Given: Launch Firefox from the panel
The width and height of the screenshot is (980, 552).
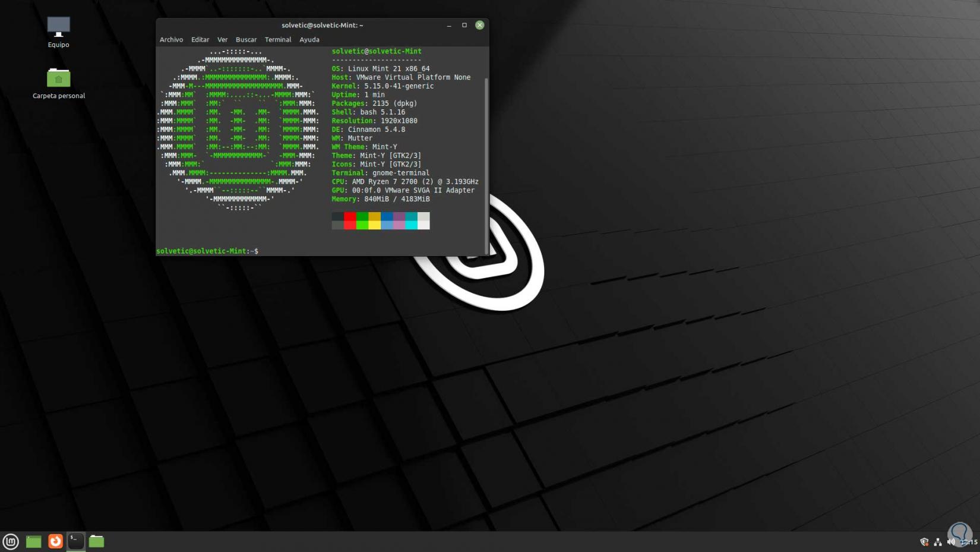Looking at the screenshot, I should click(x=55, y=541).
